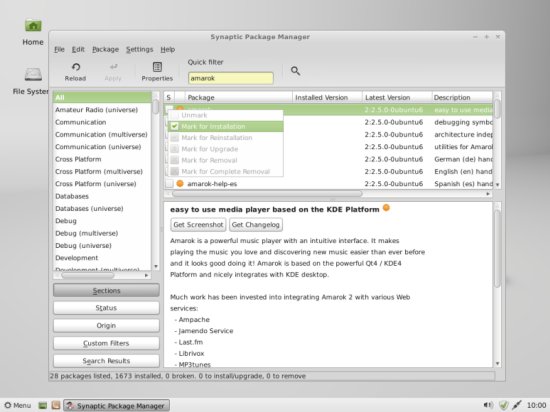Click the Get Screenshot button
This screenshot has width=550, height=412.
(x=198, y=225)
